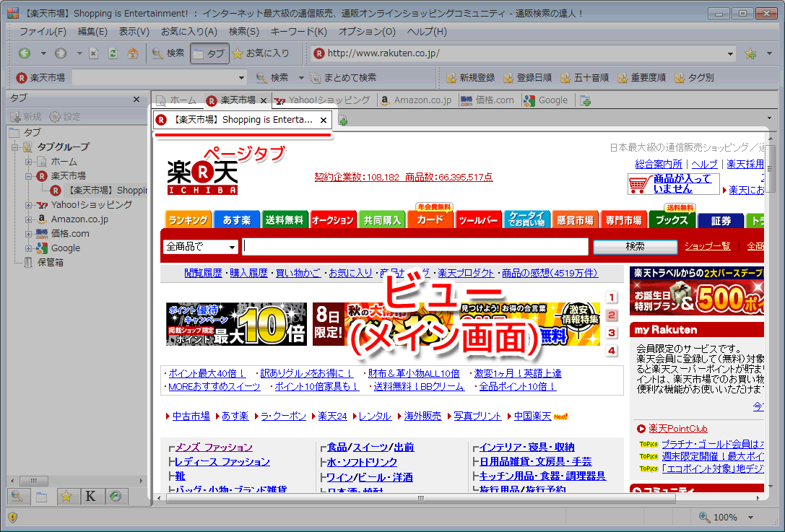
Task: Open the 表示(V) menu
Action: point(134,32)
